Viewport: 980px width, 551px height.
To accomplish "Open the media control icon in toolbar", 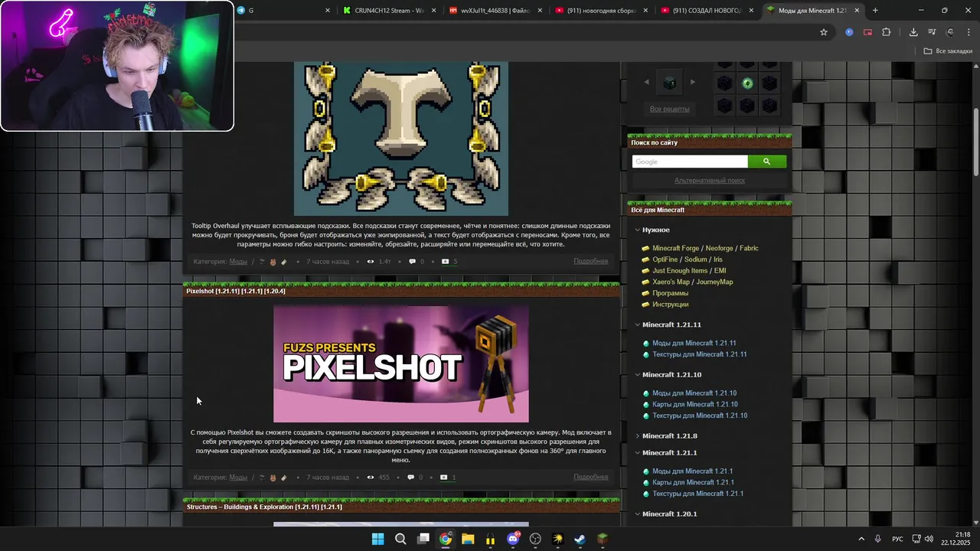I will click(932, 32).
